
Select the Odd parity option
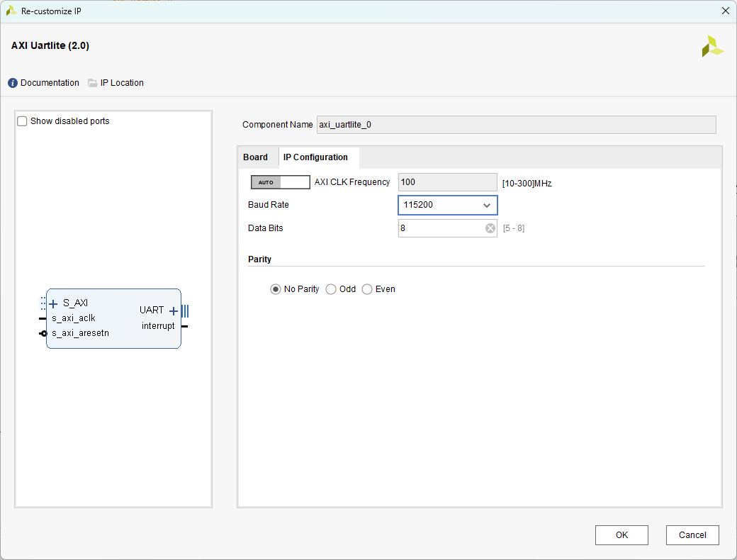331,289
